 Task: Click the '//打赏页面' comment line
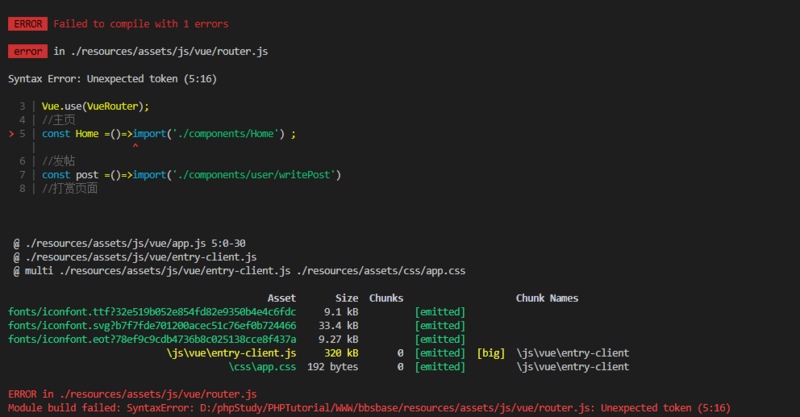point(70,189)
